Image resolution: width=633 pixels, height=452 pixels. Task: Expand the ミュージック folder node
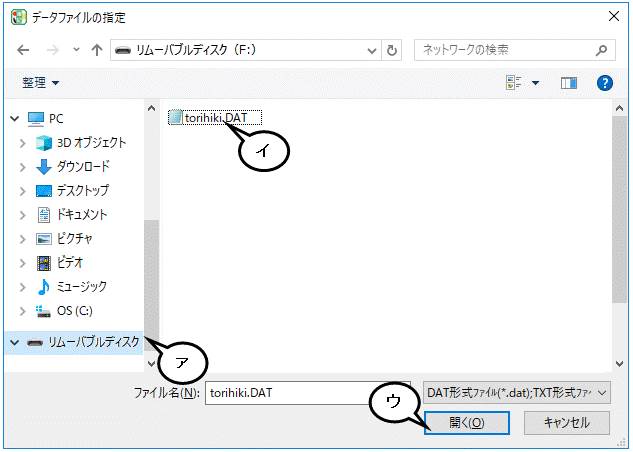click(x=23, y=287)
